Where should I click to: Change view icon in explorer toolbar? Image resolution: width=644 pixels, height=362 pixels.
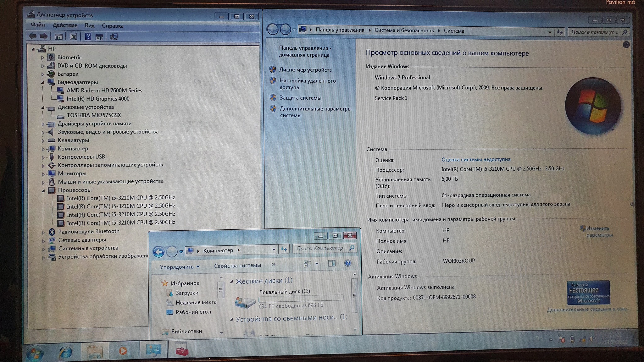pos(307,264)
